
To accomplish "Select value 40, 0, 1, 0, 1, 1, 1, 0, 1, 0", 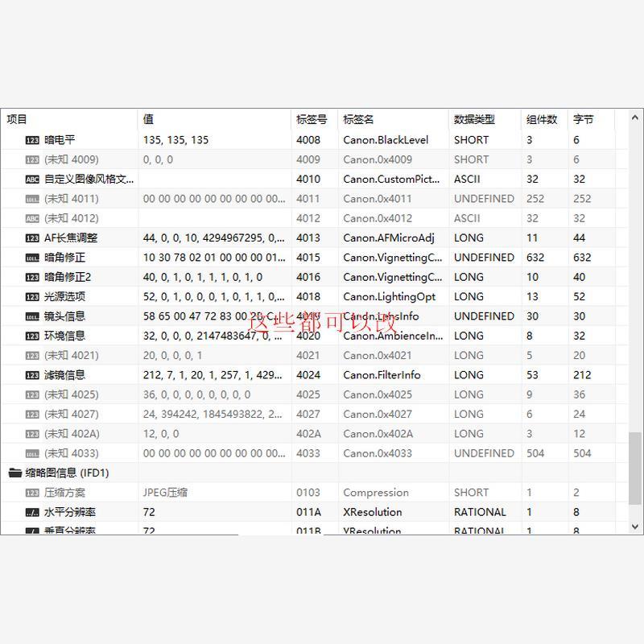I will point(203,277).
